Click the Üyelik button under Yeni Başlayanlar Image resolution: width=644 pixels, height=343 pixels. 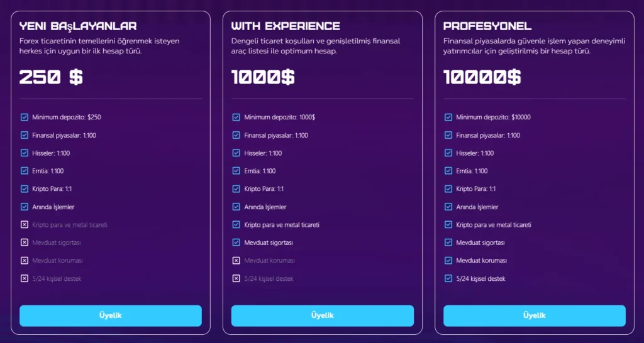tap(110, 315)
